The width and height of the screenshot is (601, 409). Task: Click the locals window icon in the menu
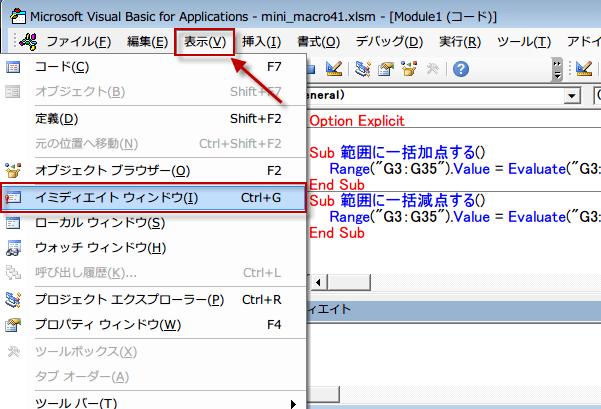pyautogui.click(x=13, y=223)
